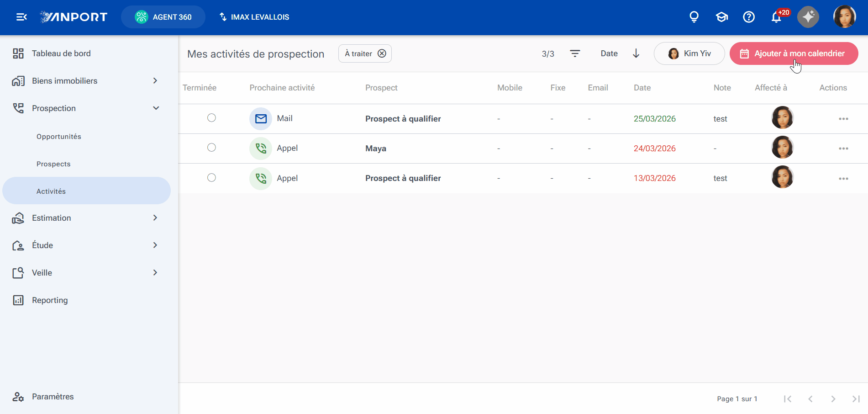The width and height of the screenshot is (868, 414).
Task: Mark the Mail activity as terminée
Action: [x=211, y=118]
